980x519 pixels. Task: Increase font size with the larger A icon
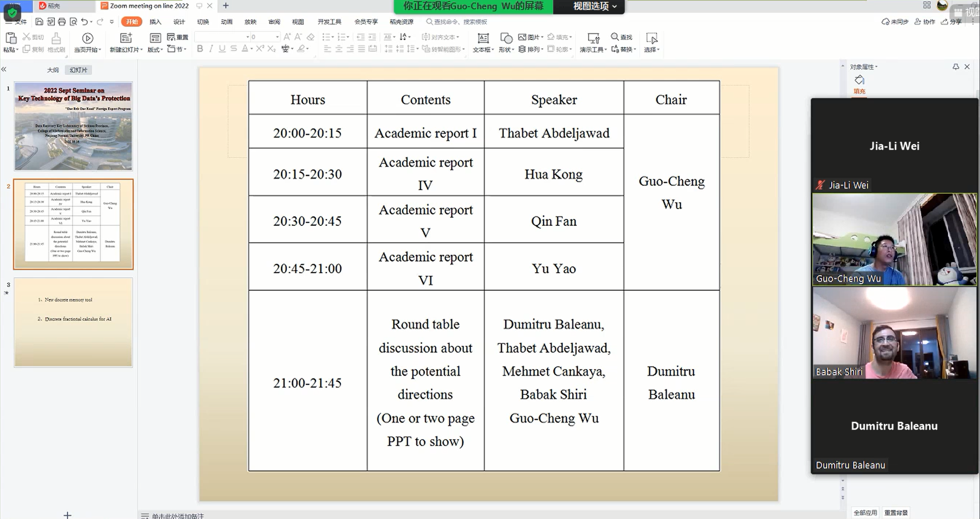287,37
